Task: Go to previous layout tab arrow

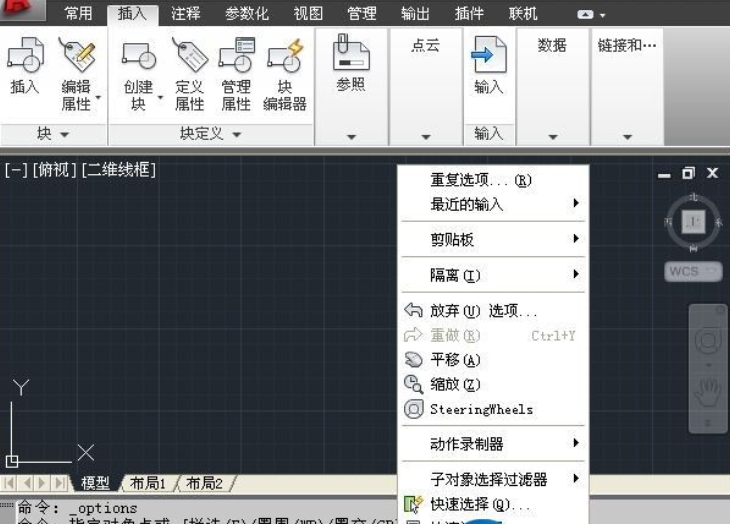Action: (28, 483)
